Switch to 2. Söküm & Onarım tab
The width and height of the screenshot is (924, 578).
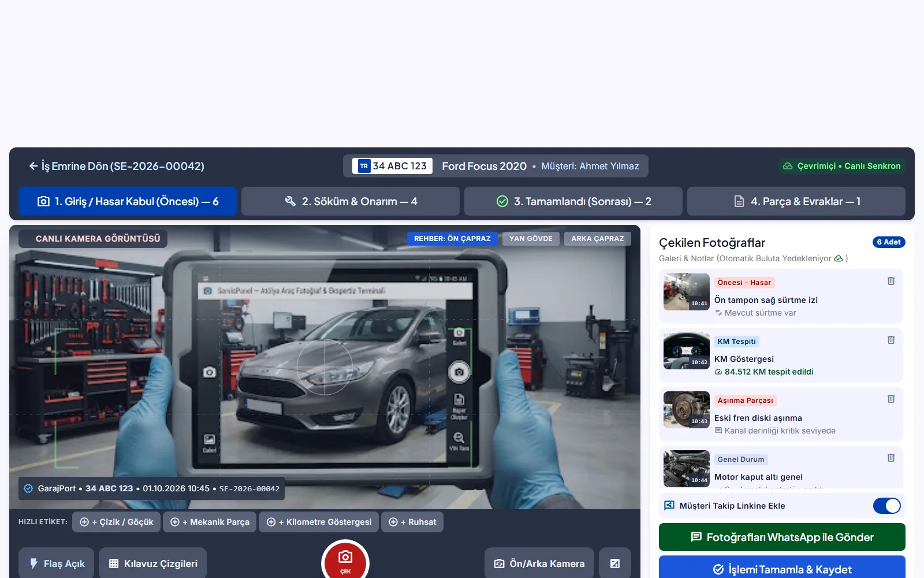tap(351, 201)
